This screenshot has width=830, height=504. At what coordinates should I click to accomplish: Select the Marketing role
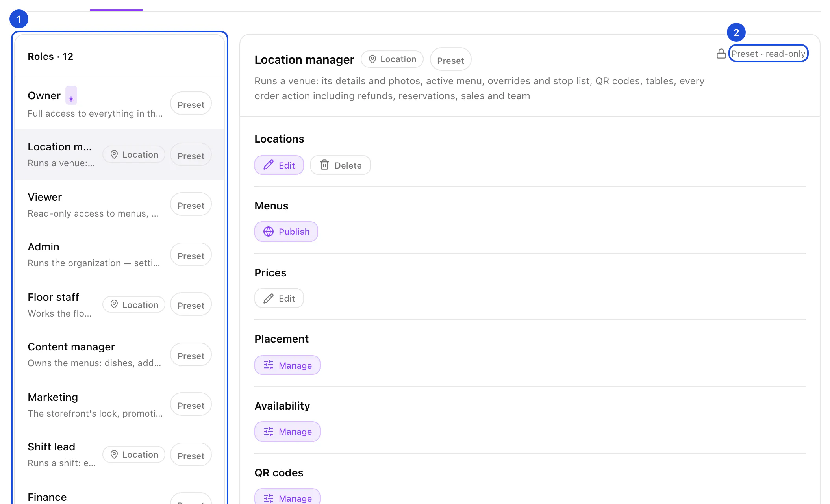[120, 404]
